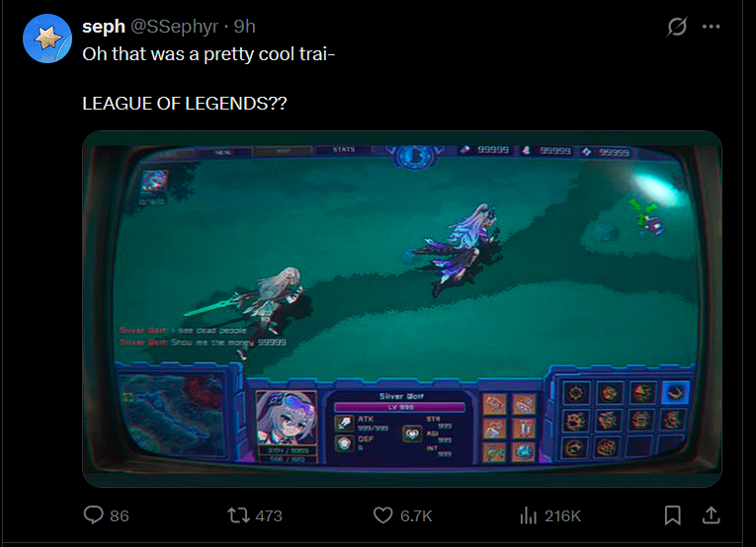Click the reply comment icon
Image resolution: width=756 pixels, height=547 pixels.
[x=94, y=515]
